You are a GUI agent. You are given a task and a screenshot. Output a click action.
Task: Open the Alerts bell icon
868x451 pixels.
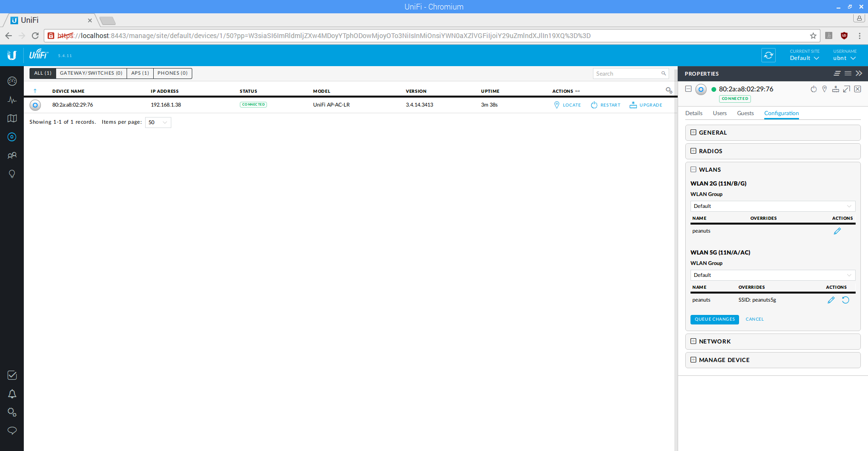pyautogui.click(x=12, y=394)
